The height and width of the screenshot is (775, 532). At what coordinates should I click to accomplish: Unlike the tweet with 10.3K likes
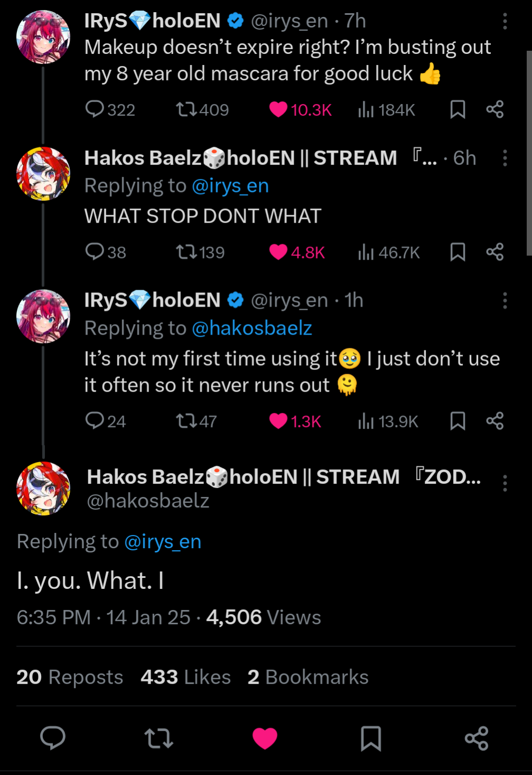click(x=278, y=109)
